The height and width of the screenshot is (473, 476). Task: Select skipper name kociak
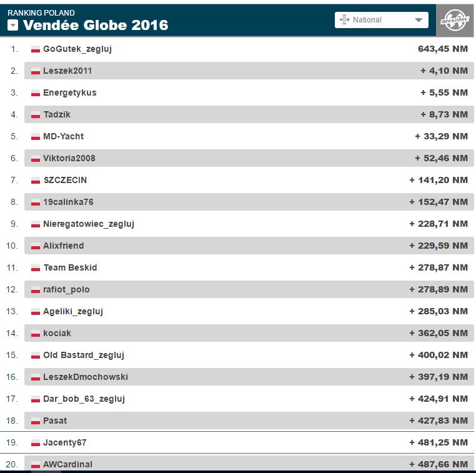[57, 333]
